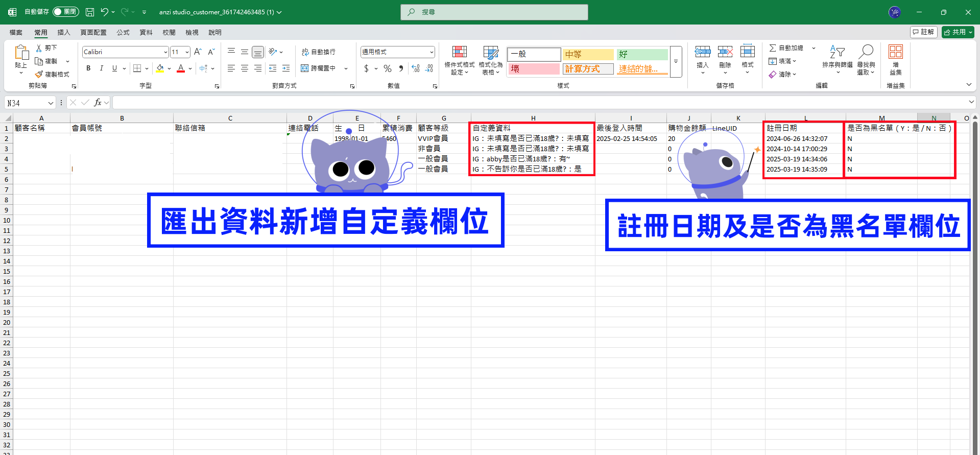
Task: Click Merge and Center (跨欄置中)
Action: point(319,68)
